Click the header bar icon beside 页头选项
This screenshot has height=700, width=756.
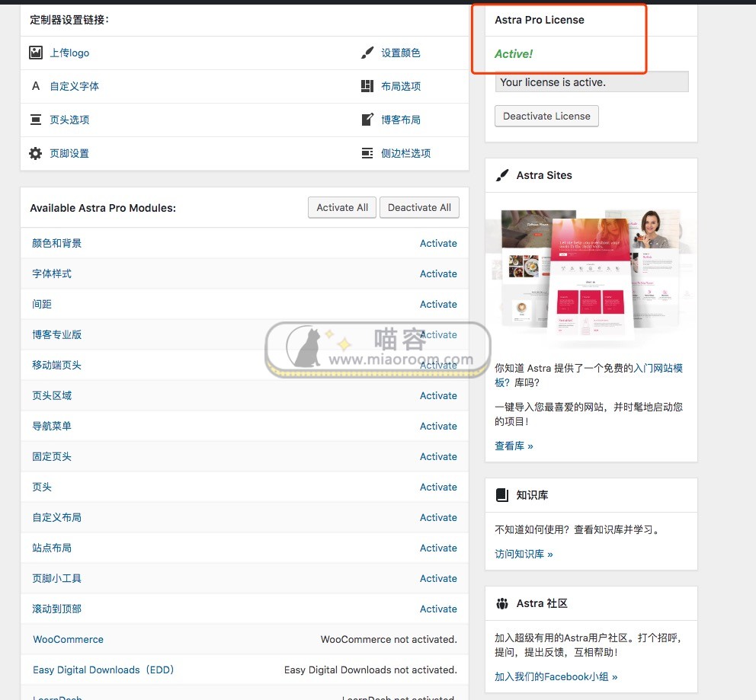pyautogui.click(x=36, y=120)
